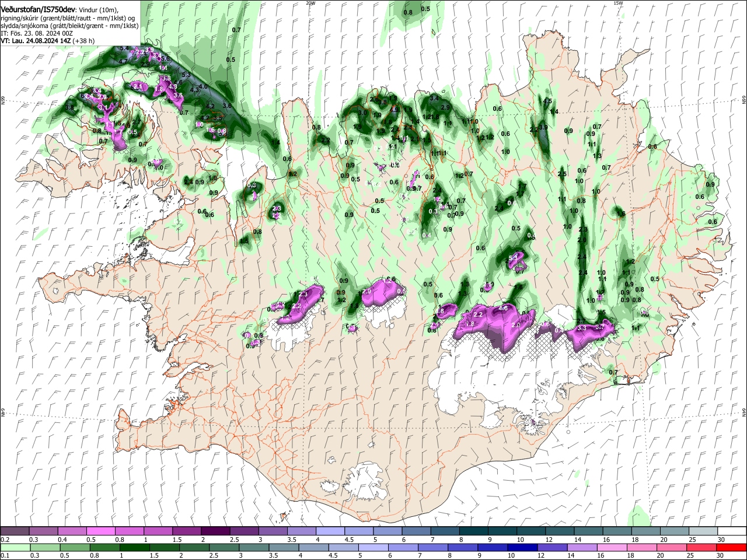The height and width of the screenshot is (560, 747).
Task: Pick lower legend swatch between 6 and 7
Action: 403,547
